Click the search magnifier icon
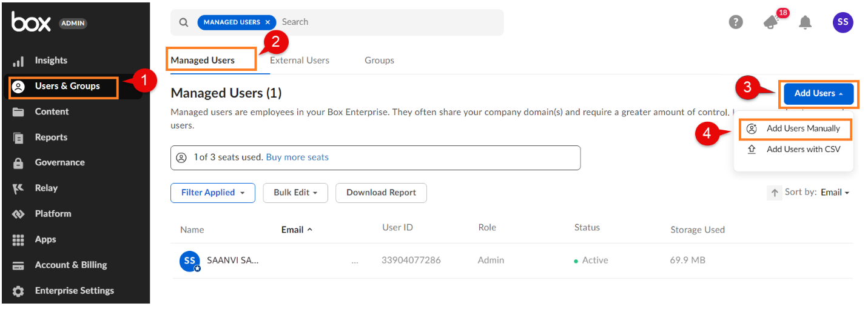The height and width of the screenshot is (309, 868). point(184,22)
